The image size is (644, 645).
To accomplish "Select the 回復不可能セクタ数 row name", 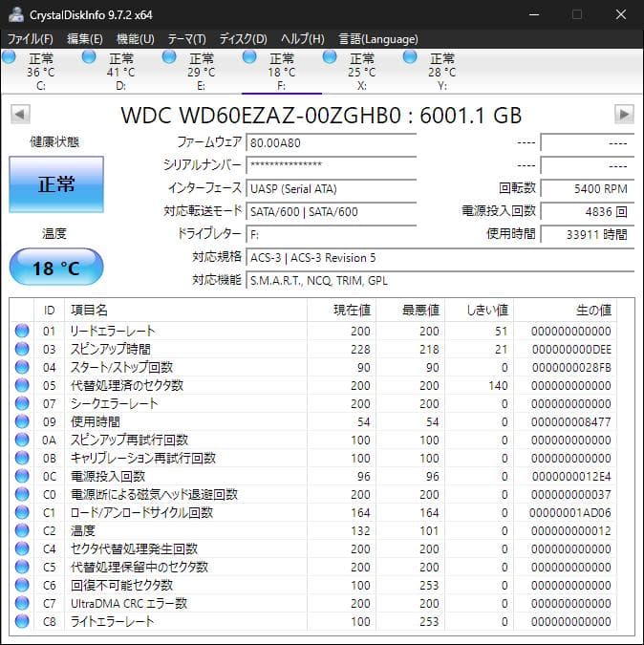I will click(x=121, y=585).
